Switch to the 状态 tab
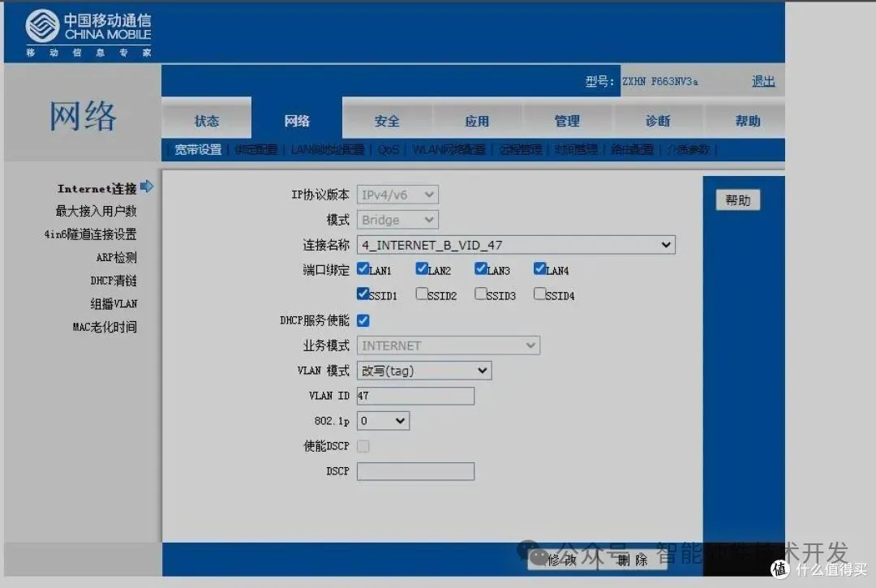Viewport: 876px width, 588px height. click(x=206, y=119)
